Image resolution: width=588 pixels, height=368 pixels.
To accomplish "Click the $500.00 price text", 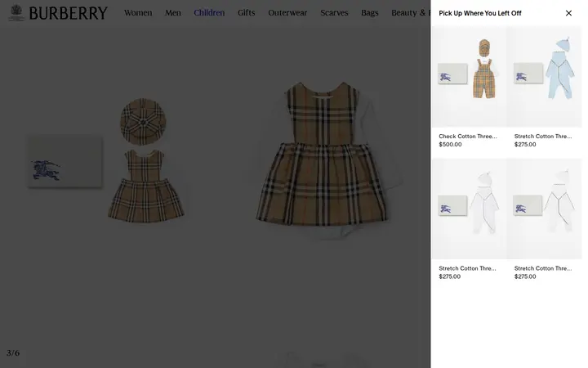I will tap(450, 145).
